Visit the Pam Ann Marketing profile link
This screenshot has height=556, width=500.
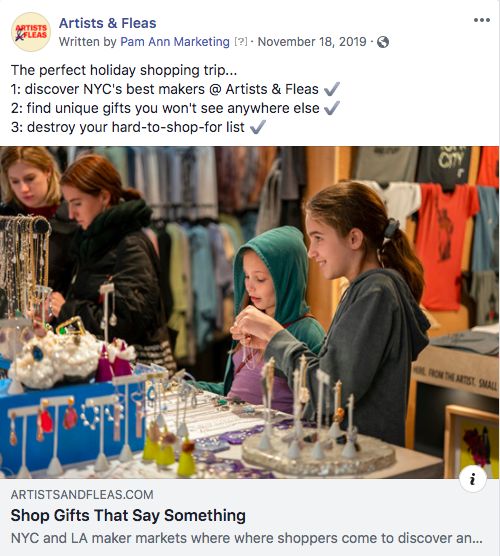pos(175,42)
